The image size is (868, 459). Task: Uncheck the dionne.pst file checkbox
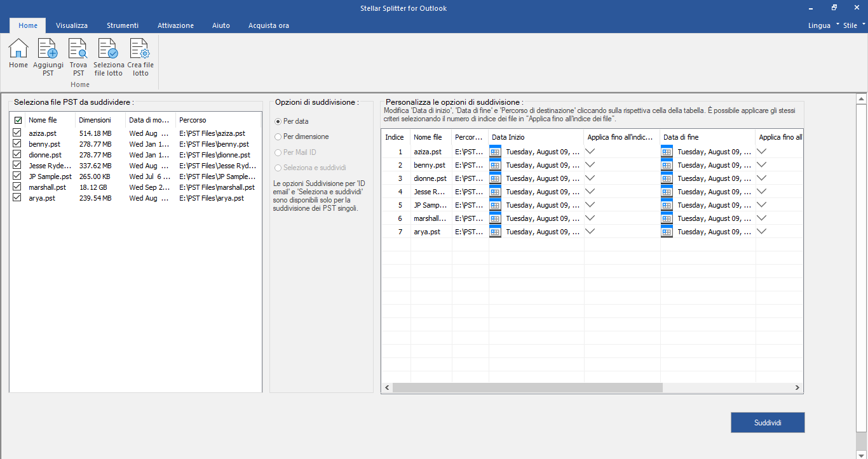tap(17, 155)
